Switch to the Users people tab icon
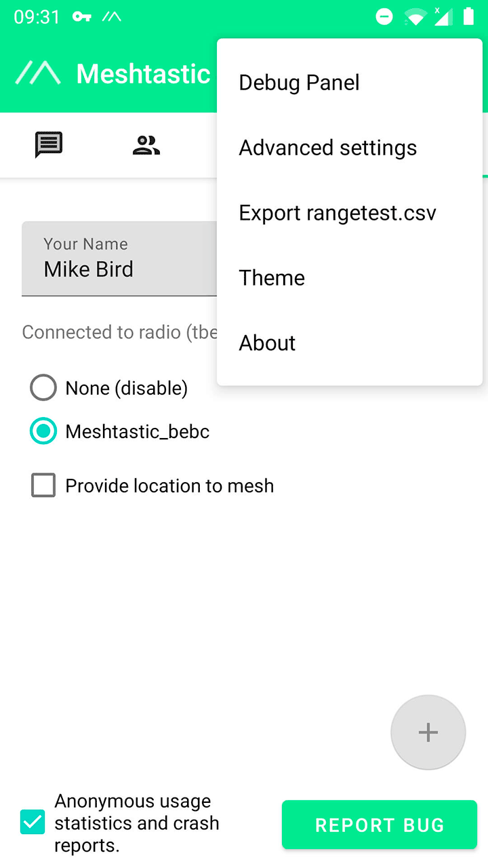The image size is (488, 868). [146, 144]
